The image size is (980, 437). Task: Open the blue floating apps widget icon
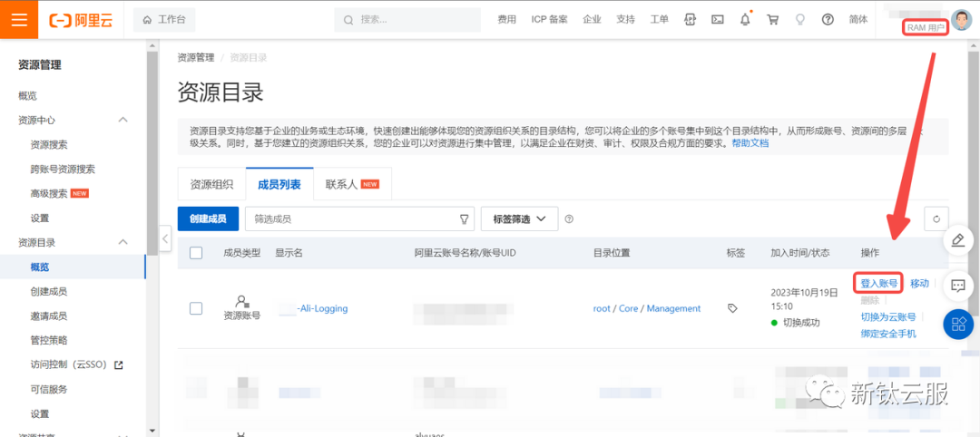tap(958, 324)
